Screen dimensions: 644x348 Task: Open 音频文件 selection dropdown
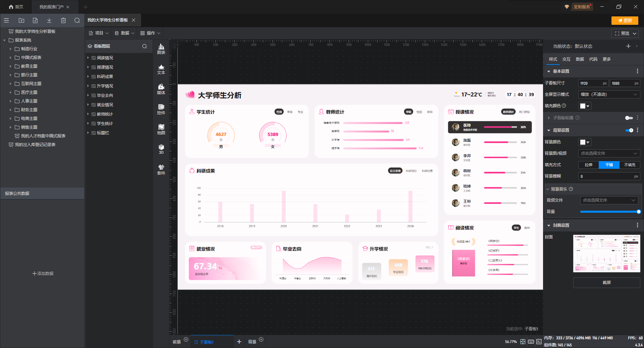(x=609, y=200)
